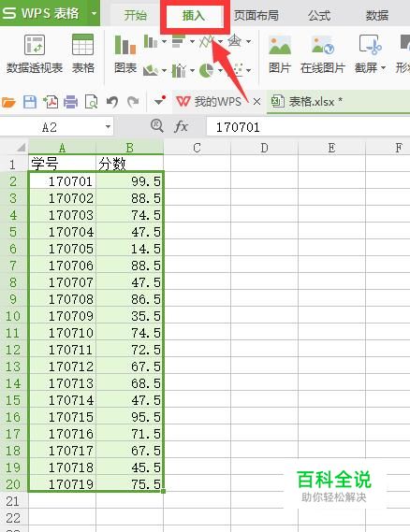Screen dimensions: 410x532
Task: Select row 1 header
Action: point(13,165)
